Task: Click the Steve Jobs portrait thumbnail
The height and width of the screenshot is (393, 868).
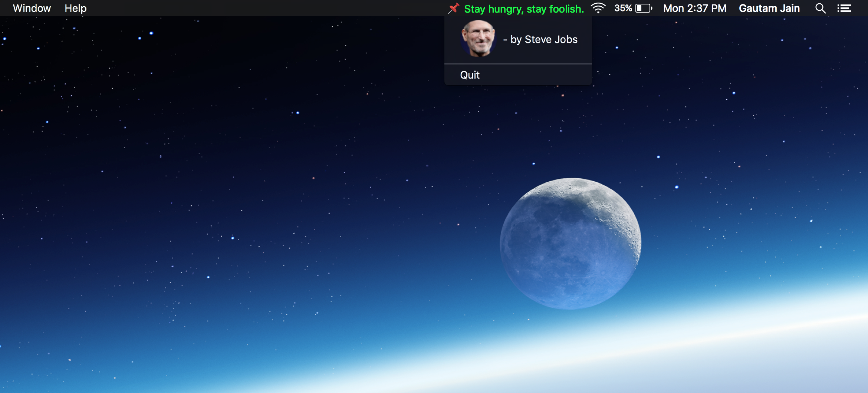Action: (479, 39)
